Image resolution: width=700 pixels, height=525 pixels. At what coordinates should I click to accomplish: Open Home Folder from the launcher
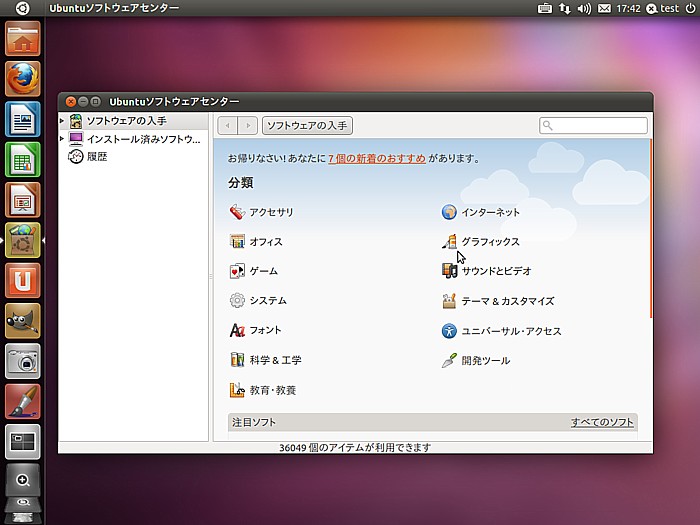(x=23, y=39)
